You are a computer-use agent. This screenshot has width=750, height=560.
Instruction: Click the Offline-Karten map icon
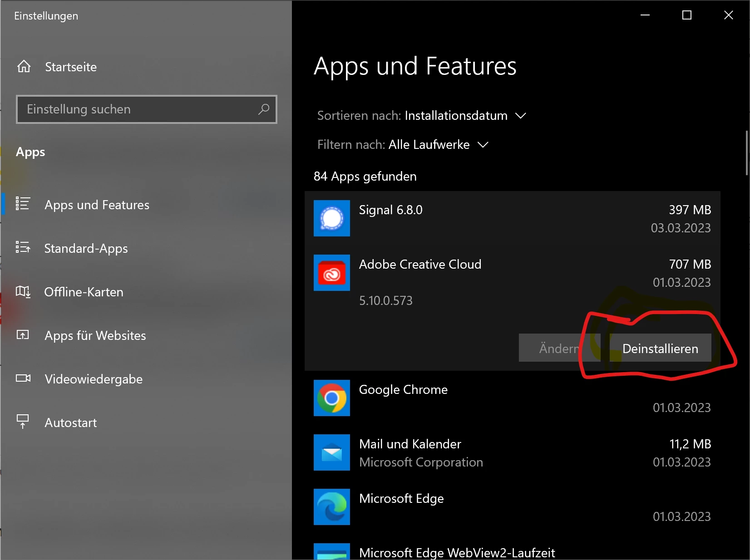23,291
